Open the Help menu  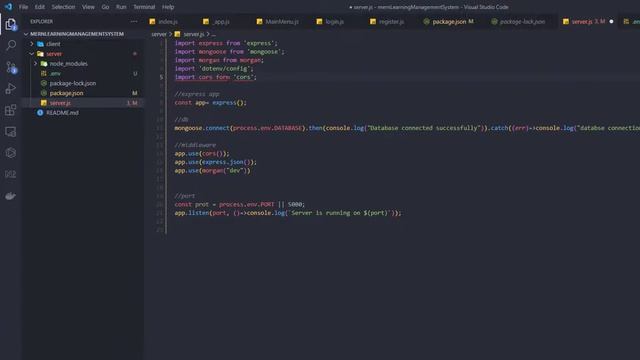coord(168,7)
